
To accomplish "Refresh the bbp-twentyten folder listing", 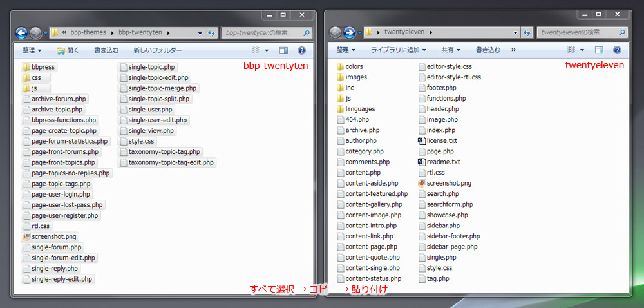I will click(x=211, y=32).
